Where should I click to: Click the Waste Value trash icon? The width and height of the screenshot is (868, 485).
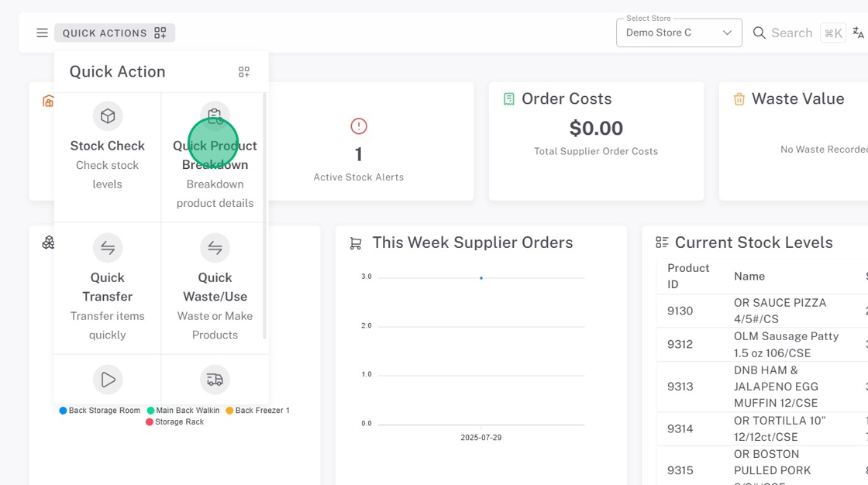(x=739, y=99)
